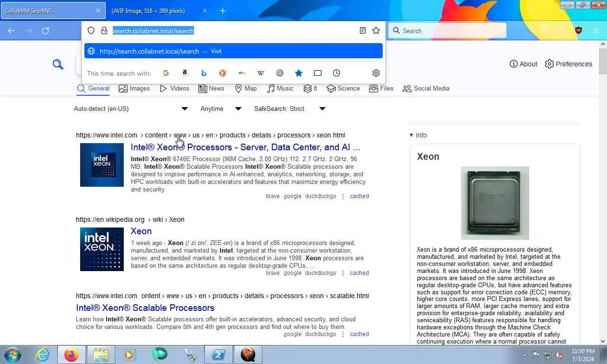Open the Auto-detect (en-US) language dropdown
This screenshot has height=364, width=607.
point(131,109)
